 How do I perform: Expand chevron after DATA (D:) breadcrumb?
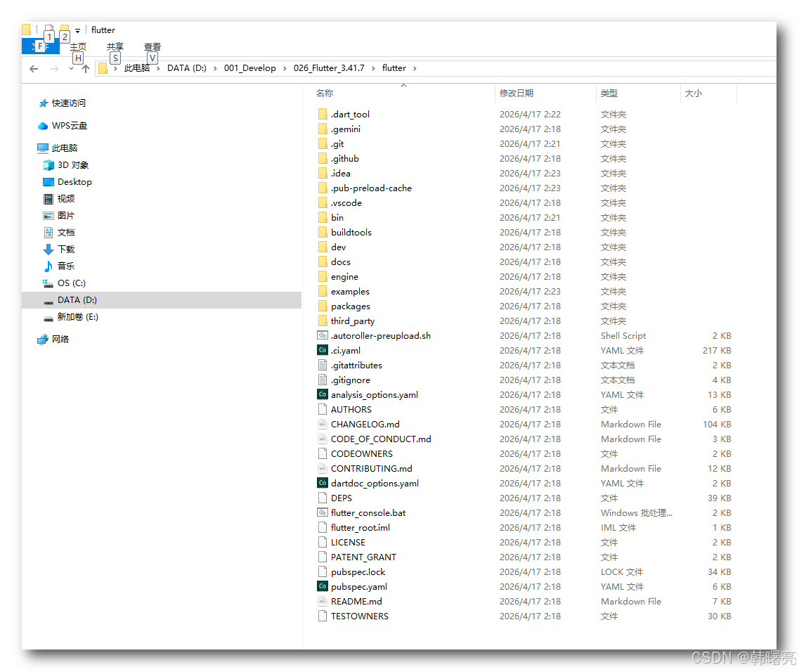[x=215, y=68]
